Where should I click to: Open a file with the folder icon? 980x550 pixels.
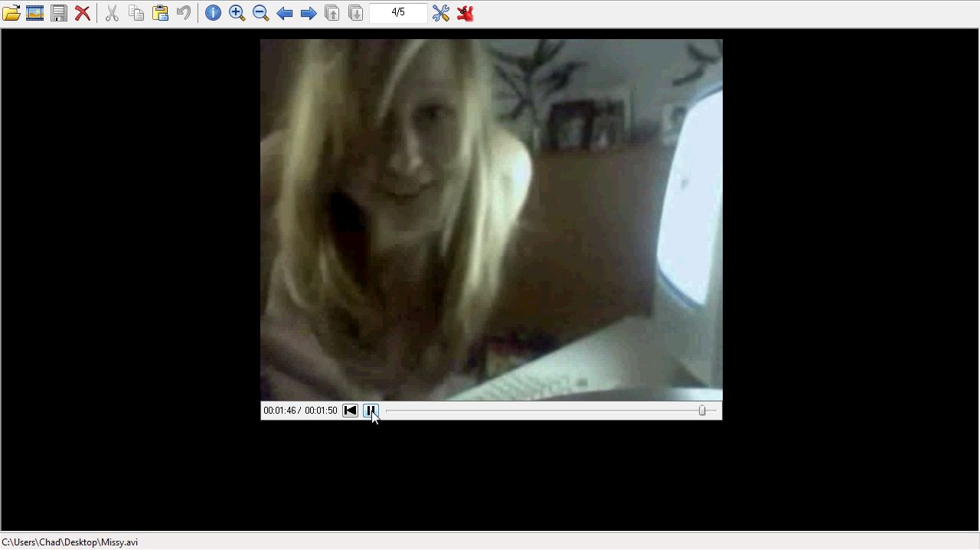click(x=11, y=13)
